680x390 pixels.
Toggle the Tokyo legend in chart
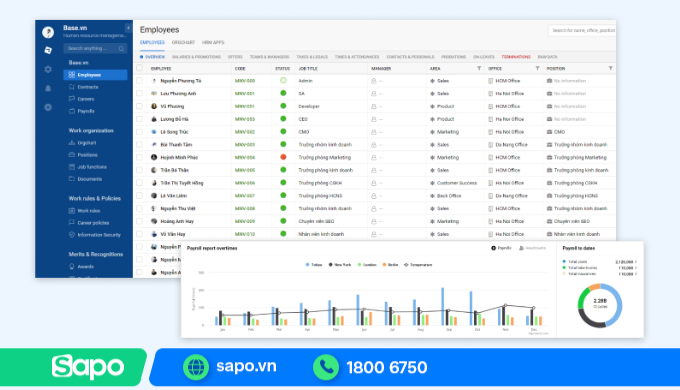[x=314, y=265]
